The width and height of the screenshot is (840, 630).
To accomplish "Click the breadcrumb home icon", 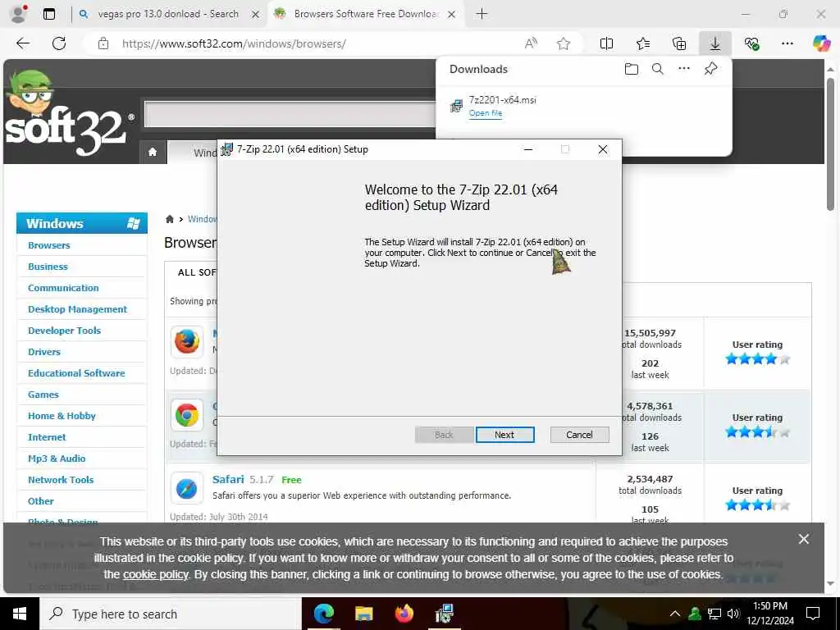I will pyautogui.click(x=170, y=219).
